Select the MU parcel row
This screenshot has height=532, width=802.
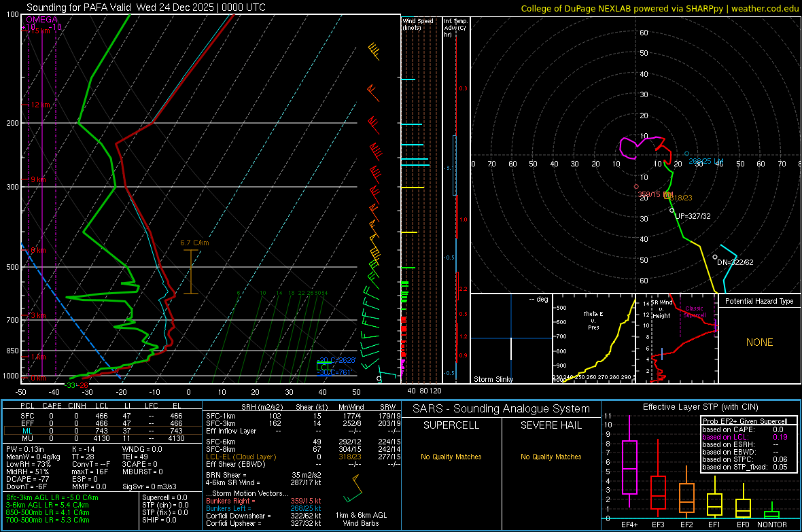click(103, 438)
